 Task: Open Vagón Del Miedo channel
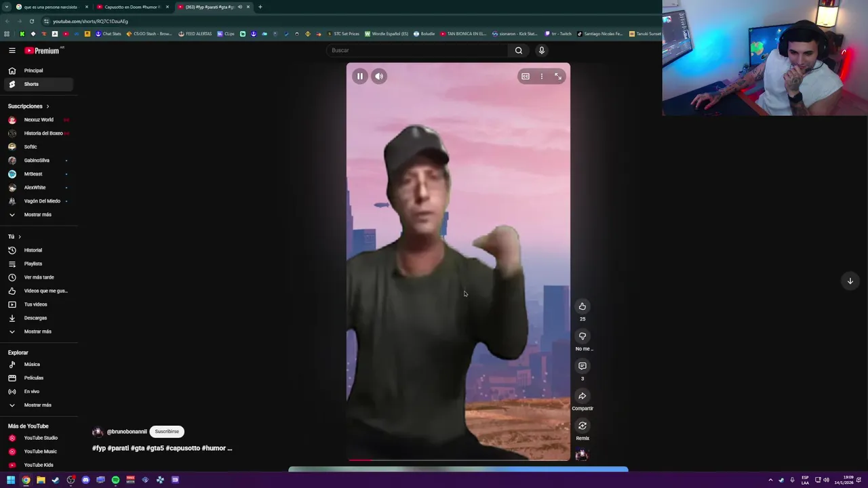click(37, 201)
